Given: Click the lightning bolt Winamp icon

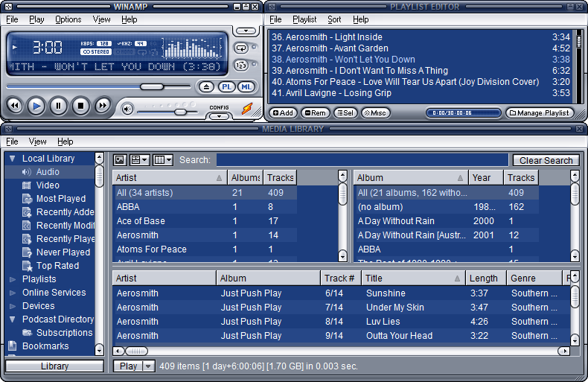Looking at the screenshot, I should point(247,109).
